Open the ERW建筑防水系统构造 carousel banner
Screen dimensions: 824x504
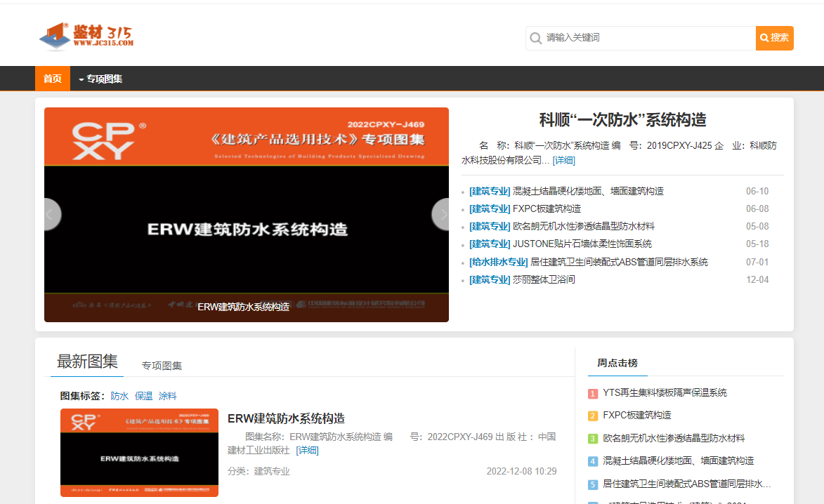click(x=247, y=215)
